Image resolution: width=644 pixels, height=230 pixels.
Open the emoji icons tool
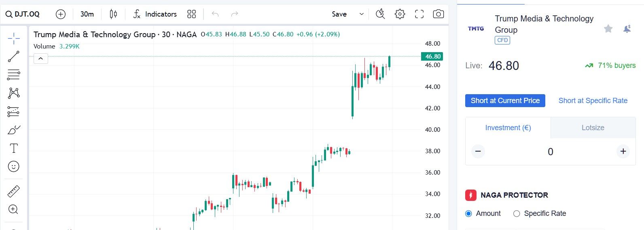(x=13, y=167)
